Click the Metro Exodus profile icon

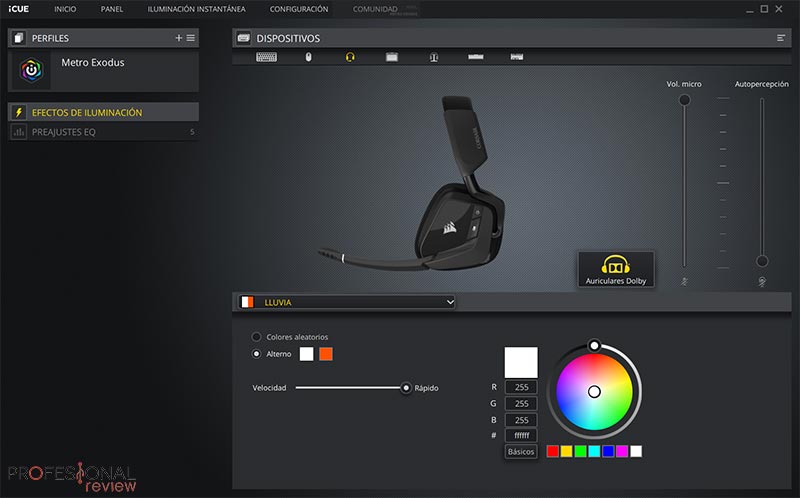coord(31,70)
